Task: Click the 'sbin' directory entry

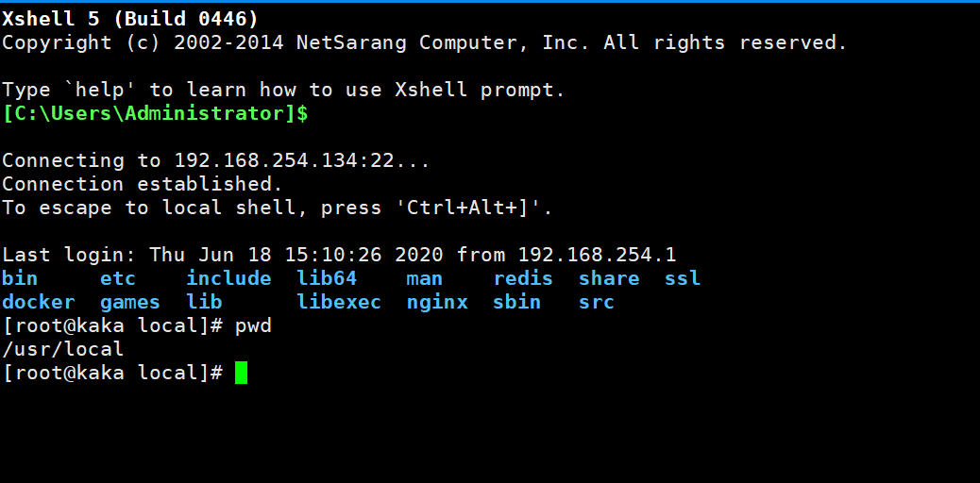Action: click(516, 303)
